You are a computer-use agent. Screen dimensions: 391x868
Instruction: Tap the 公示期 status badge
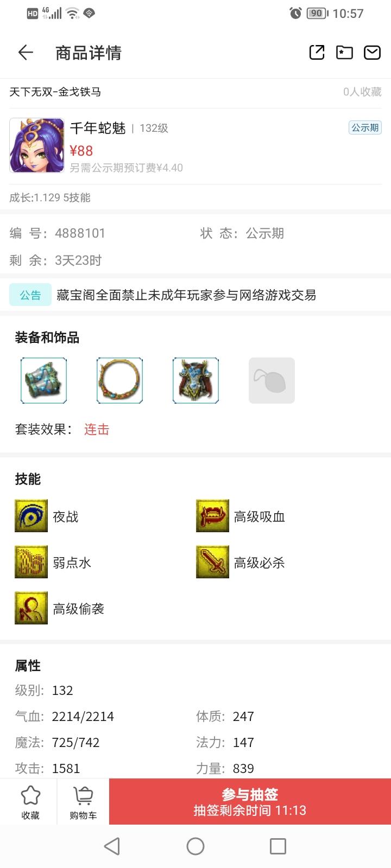(x=365, y=127)
